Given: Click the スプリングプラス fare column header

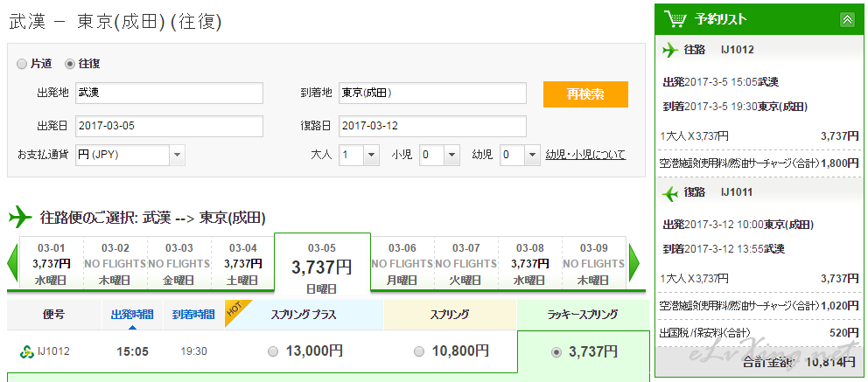Looking at the screenshot, I should click(304, 315).
